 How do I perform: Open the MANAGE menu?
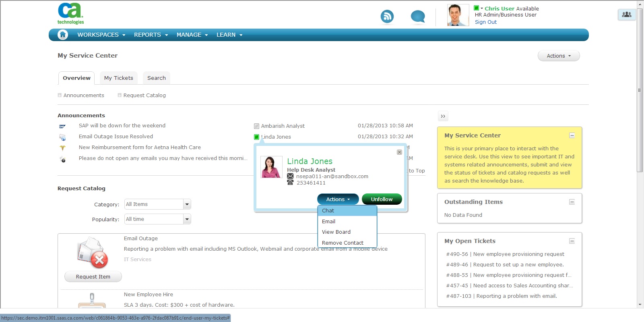point(192,35)
